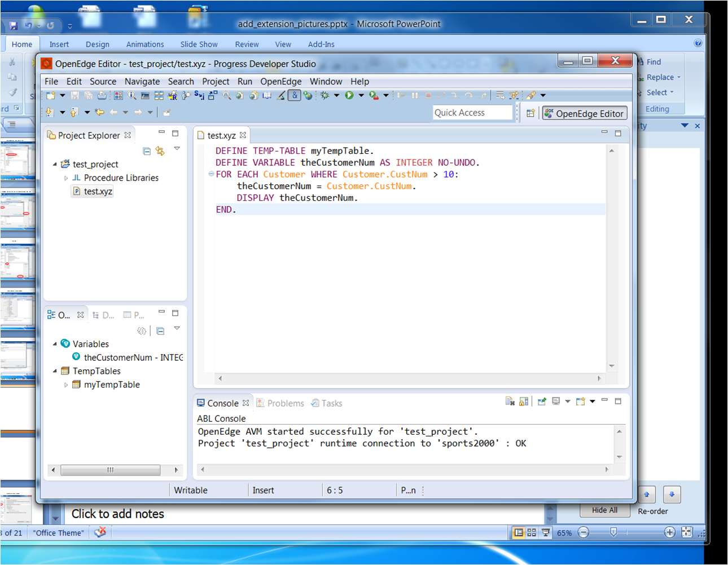Toggle Link with Editor in Project Explorer

pos(160,151)
